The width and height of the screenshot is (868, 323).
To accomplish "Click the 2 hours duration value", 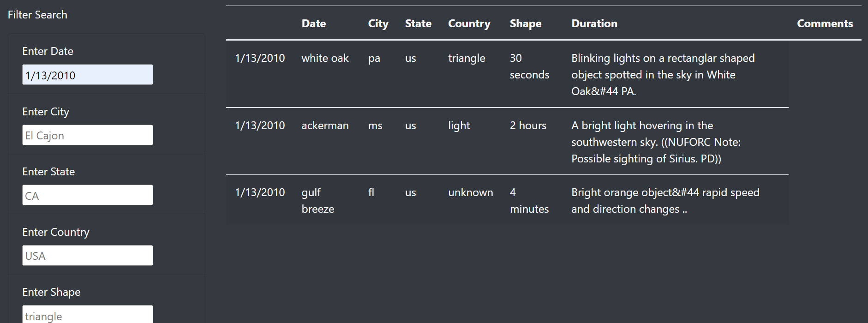I will click(528, 125).
